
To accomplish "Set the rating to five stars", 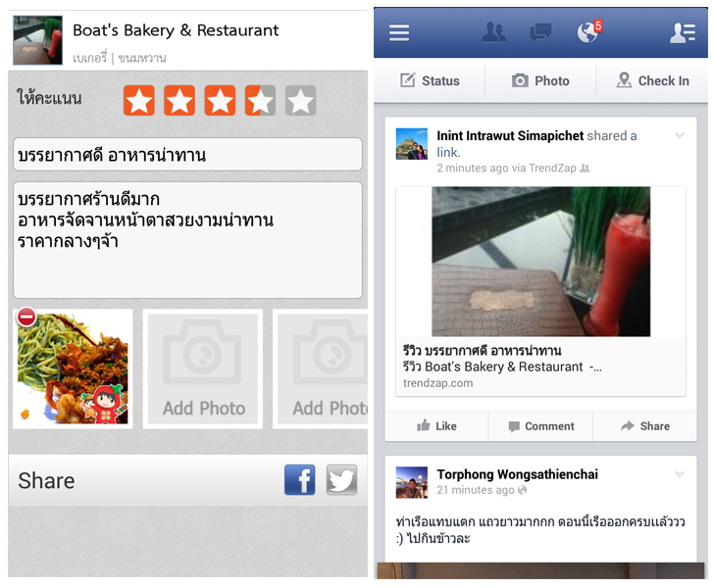I will coord(300,101).
